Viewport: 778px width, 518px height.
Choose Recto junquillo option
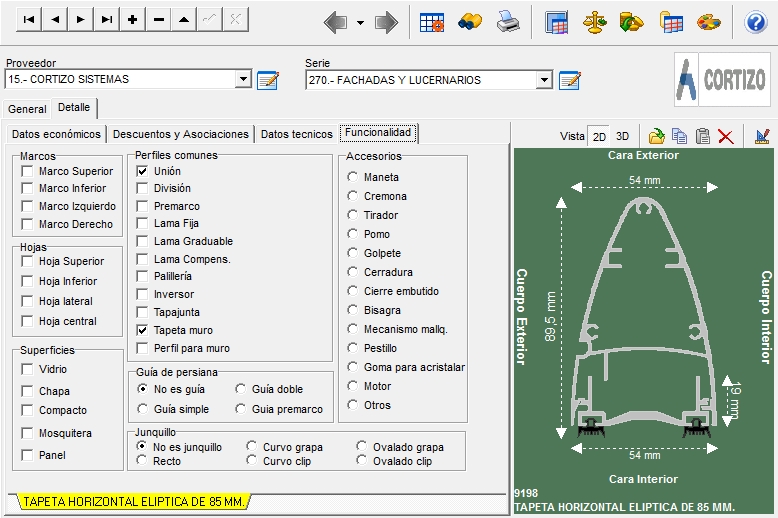pos(142,460)
